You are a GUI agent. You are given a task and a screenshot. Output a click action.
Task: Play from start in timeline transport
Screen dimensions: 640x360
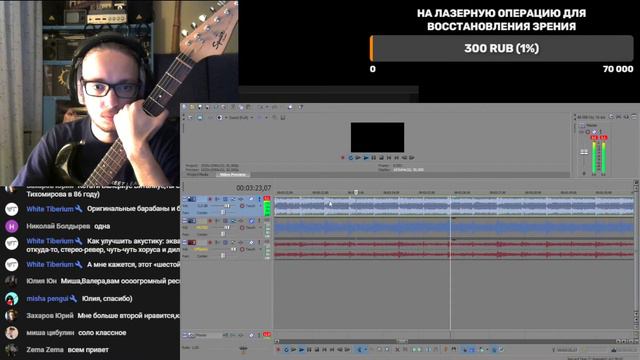(293, 349)
